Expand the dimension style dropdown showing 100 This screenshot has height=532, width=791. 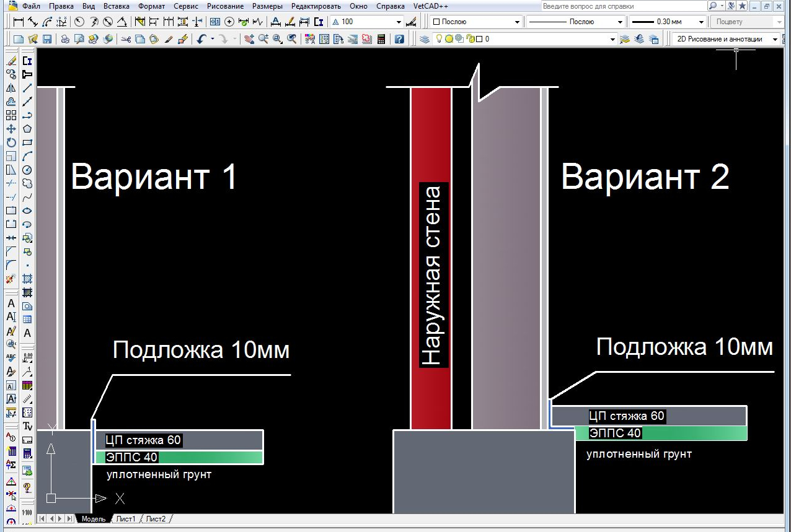click(x=367, y=22)
